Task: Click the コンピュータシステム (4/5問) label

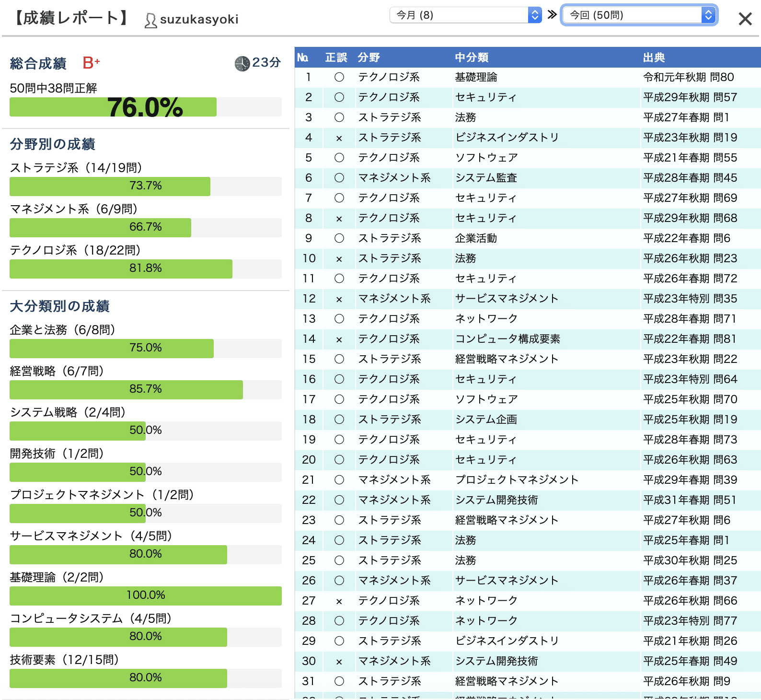Action: click(91, 618)
